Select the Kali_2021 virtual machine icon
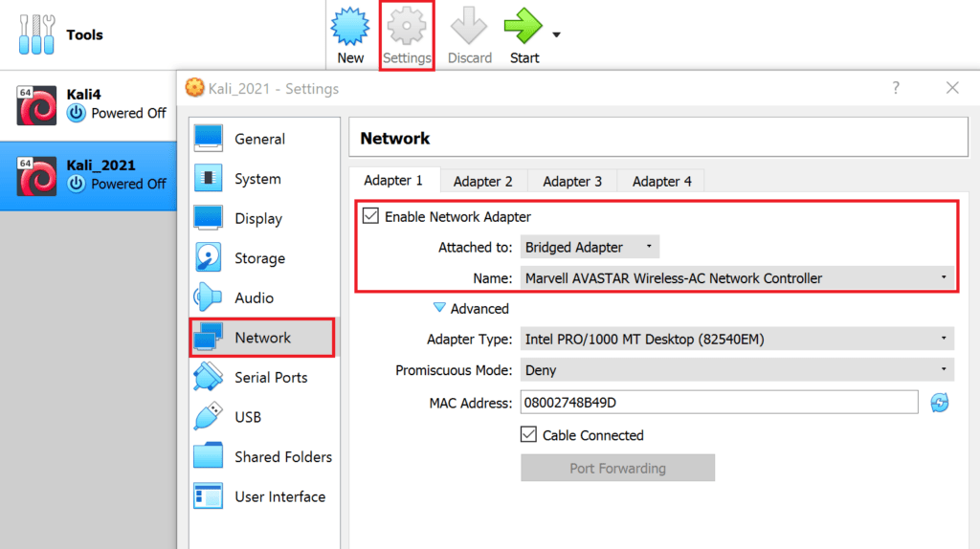The image size is (980, 549). pos(36,176)
